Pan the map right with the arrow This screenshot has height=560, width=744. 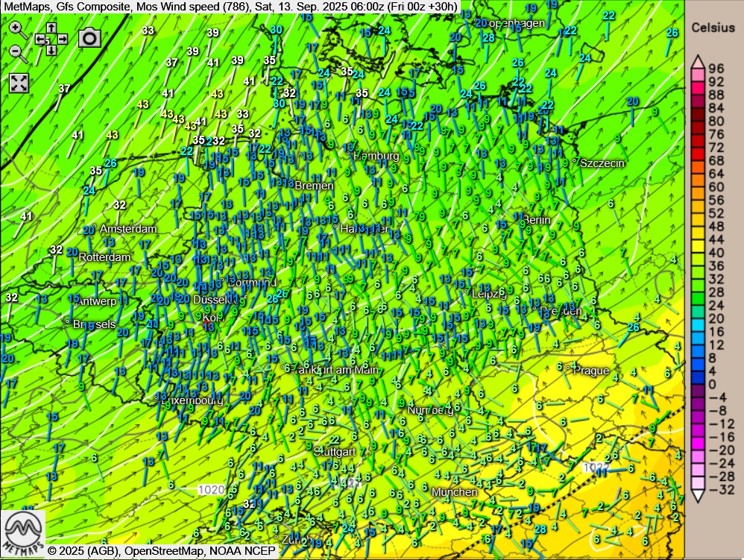(62, 39)
